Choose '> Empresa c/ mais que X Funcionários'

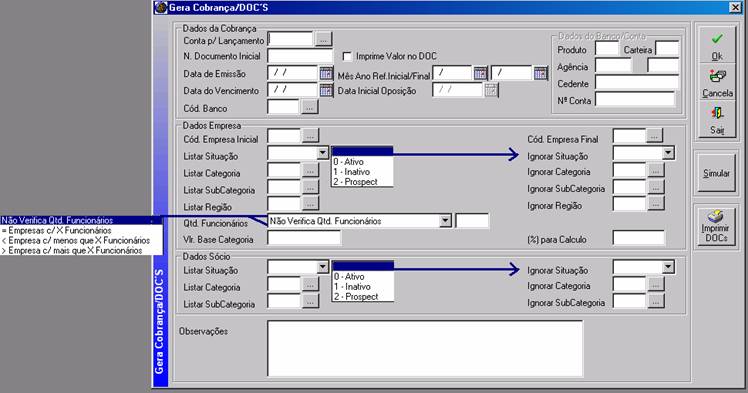[x=81, y=250]
